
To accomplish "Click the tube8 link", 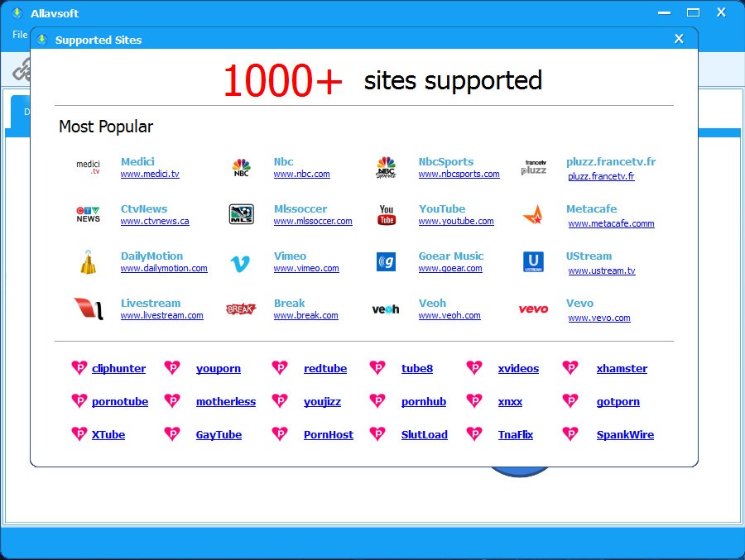I will (417, 369).
